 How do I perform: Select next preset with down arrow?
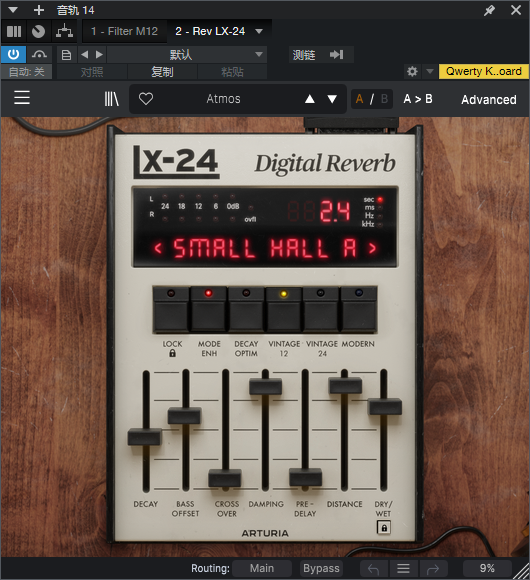click(x=332, y=99)
